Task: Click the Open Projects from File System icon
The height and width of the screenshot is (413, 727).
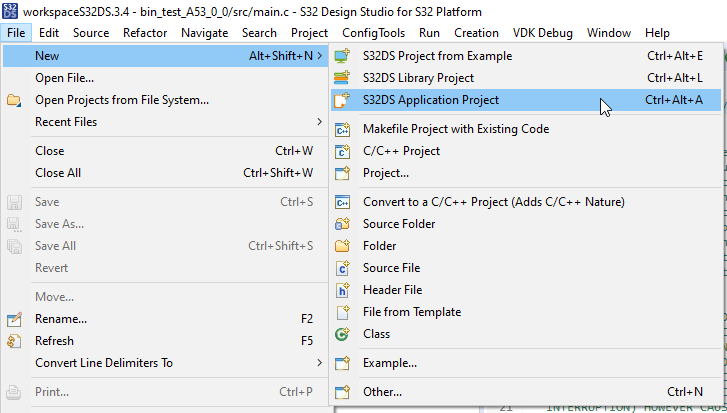Action: (x=14, y=100)
